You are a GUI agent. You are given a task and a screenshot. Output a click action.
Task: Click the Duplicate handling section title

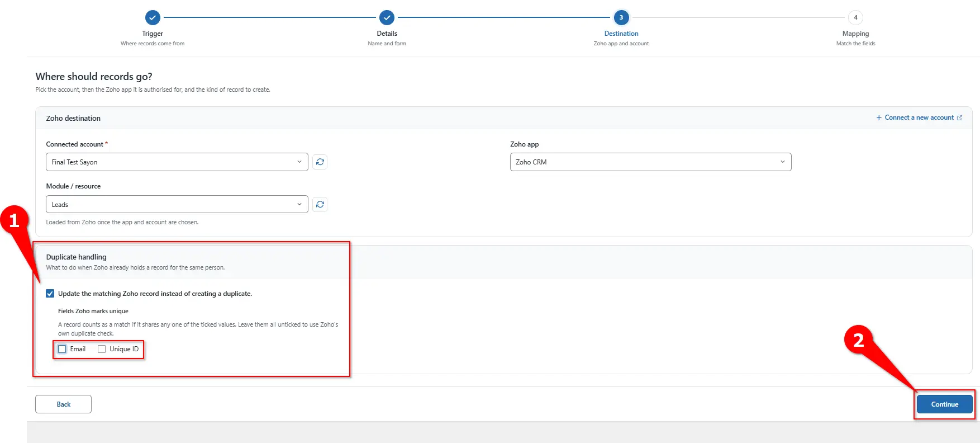click(76, 257)
